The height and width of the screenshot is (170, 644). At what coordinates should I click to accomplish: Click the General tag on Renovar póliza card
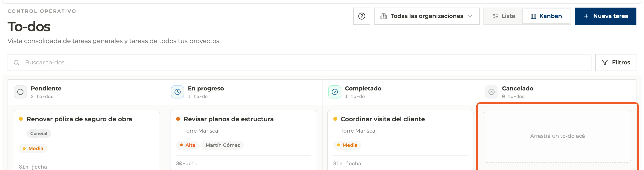tap(39, 134)
